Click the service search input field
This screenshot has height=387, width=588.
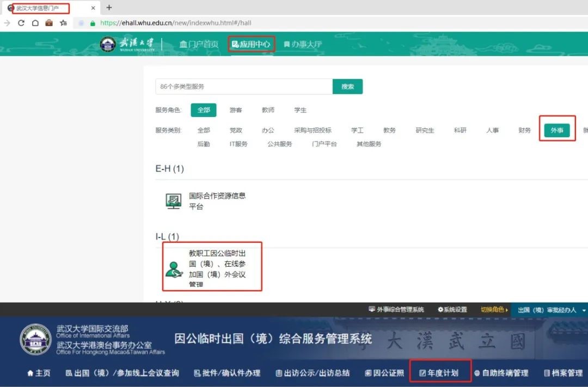pos(243,87)
